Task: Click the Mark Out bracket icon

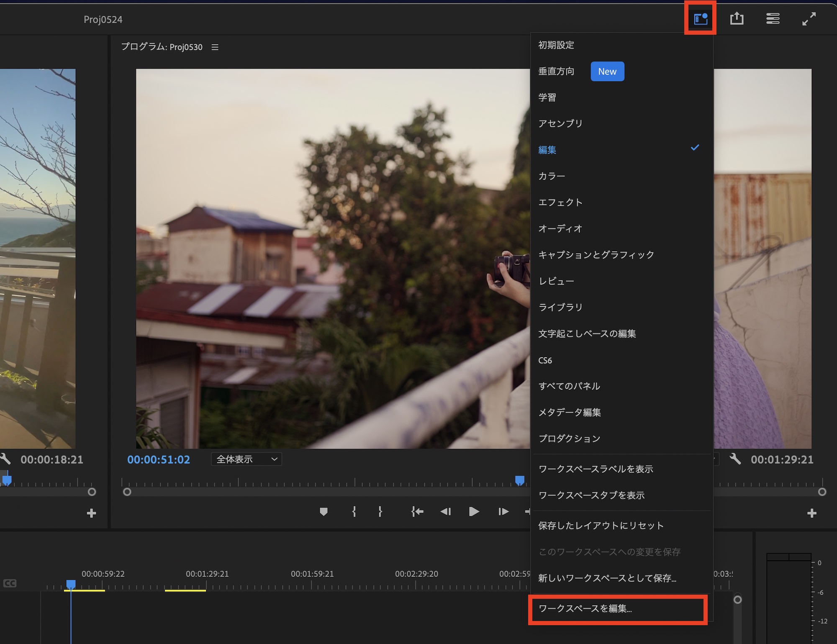Action: click(x=380, y=511)
